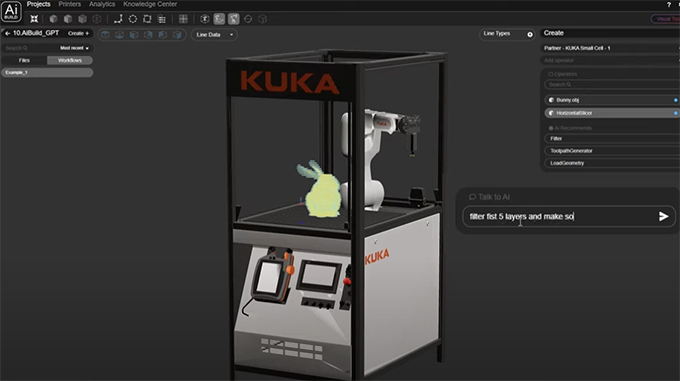
Task: Go back using arrow beside 10.AiBuild_GPT
Action: tap(7, 33)
